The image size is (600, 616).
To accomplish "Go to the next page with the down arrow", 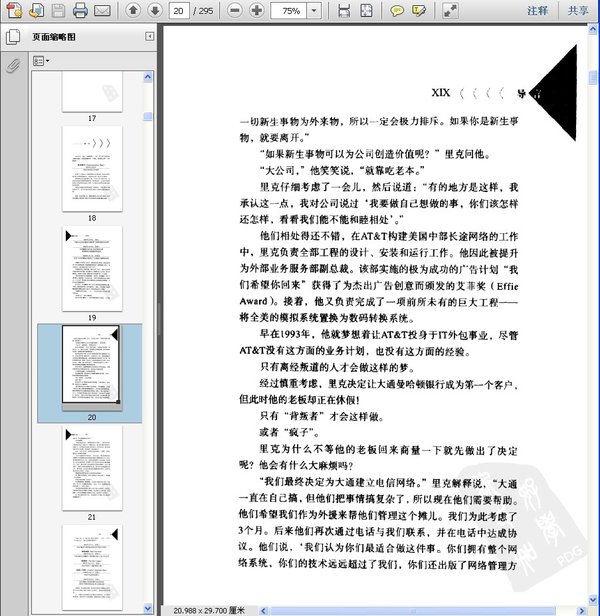I will (155, 10).
